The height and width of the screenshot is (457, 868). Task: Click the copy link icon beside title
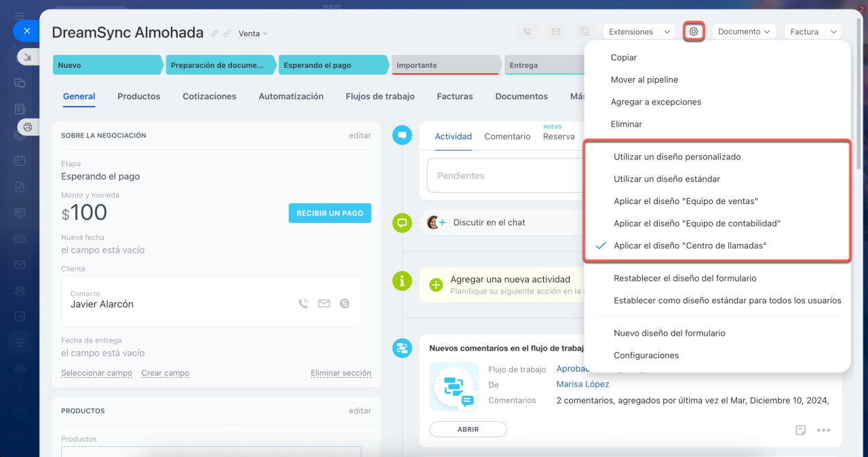[x=227, y=33]
